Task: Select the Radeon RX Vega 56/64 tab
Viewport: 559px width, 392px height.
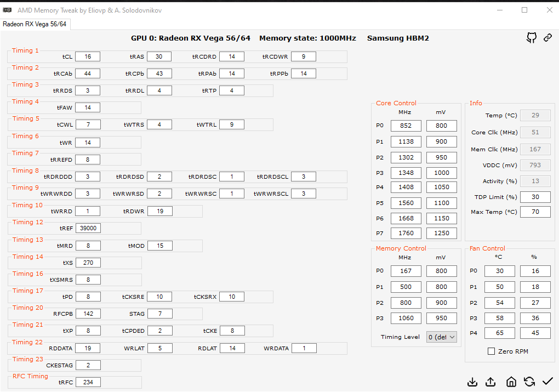Action: (x=35, y=24)
